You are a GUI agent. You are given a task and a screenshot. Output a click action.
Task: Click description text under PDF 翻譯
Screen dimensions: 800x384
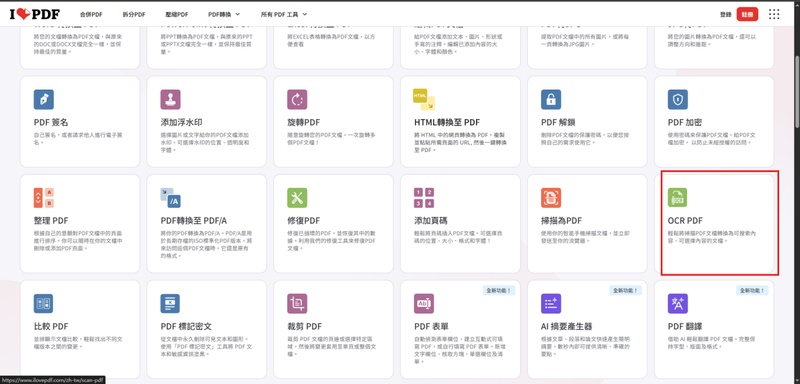(711, 342)
